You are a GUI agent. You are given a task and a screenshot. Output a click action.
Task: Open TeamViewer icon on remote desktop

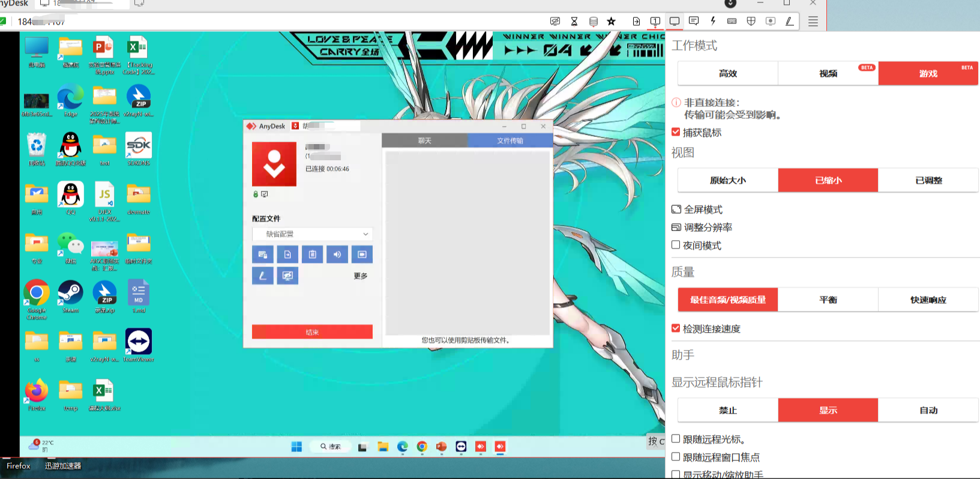(139, 345)
